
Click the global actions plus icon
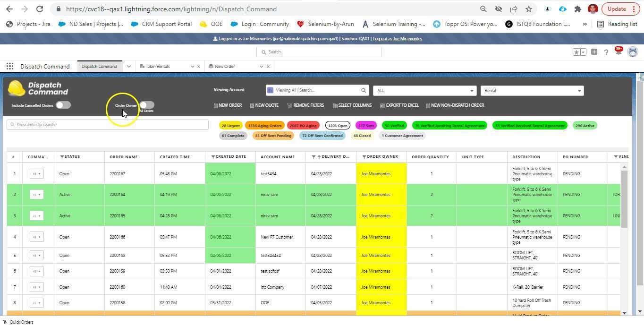click(x=594, y=52)
